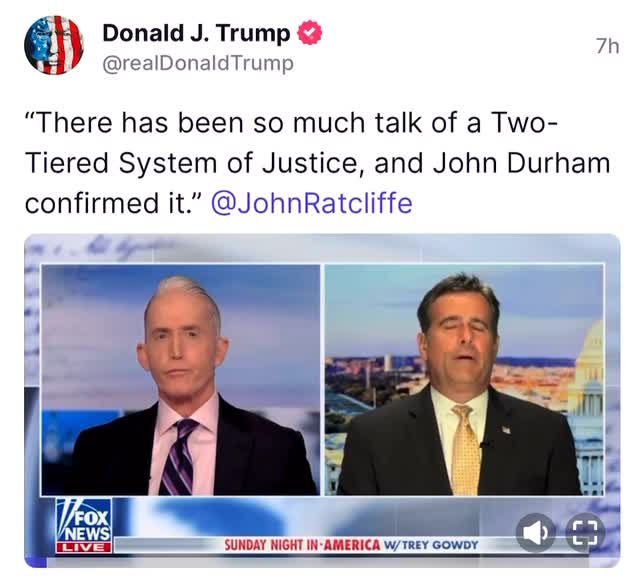Click the red verified checkmark badge
This screenshot has height=580, width=640.
click(310, 33)
